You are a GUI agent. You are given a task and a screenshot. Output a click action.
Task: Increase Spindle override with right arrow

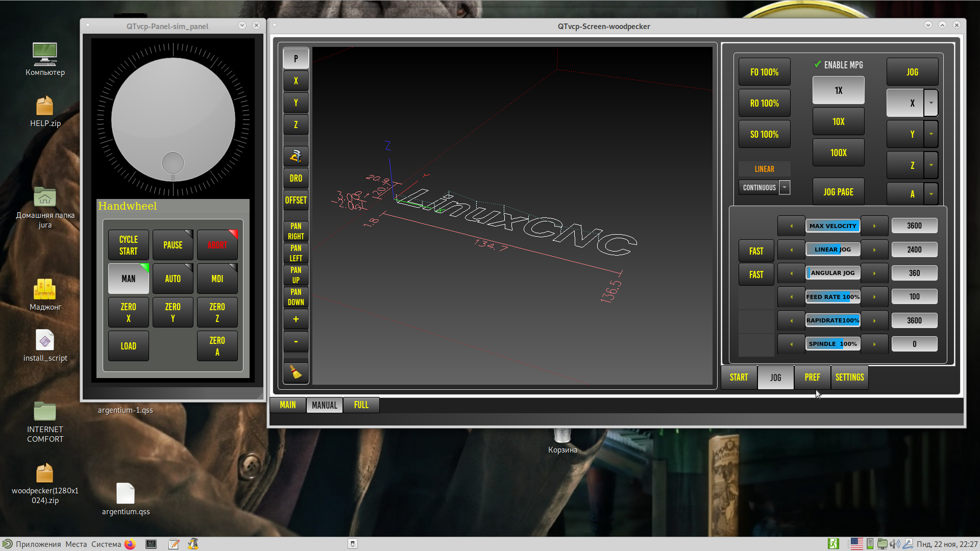[x=874, y=344]
